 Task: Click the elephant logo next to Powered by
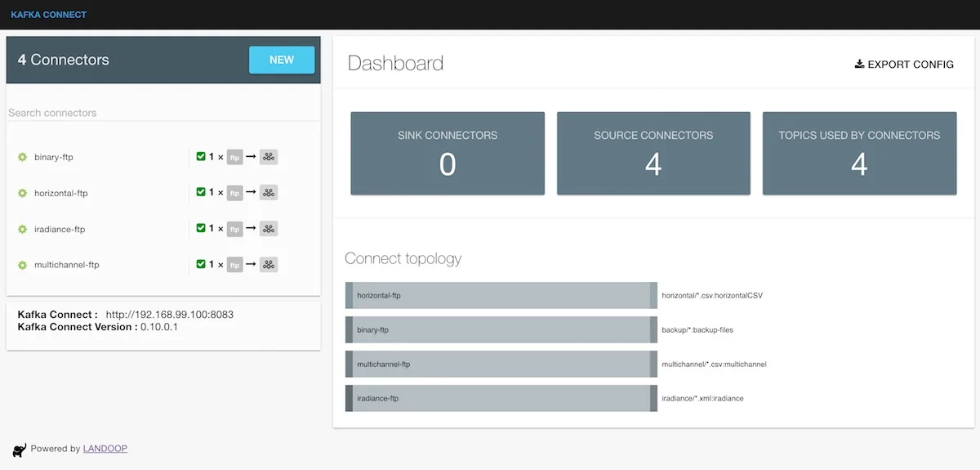(x=20, y=450)
